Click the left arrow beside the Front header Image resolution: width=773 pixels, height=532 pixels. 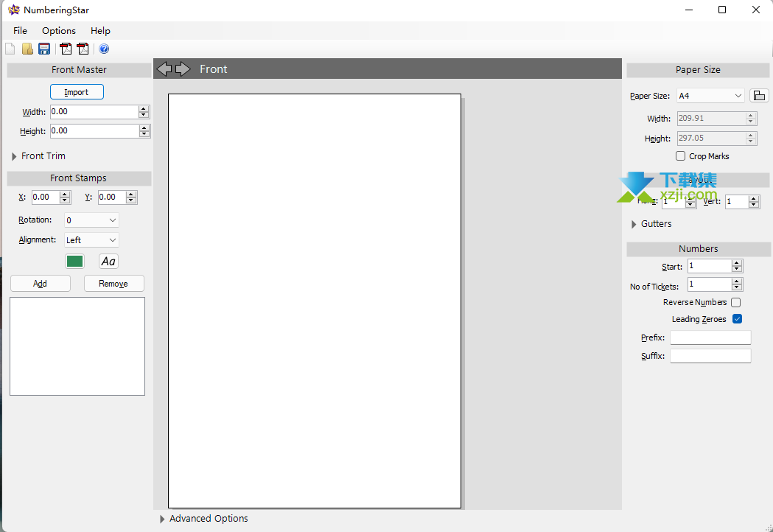(164, 69)
